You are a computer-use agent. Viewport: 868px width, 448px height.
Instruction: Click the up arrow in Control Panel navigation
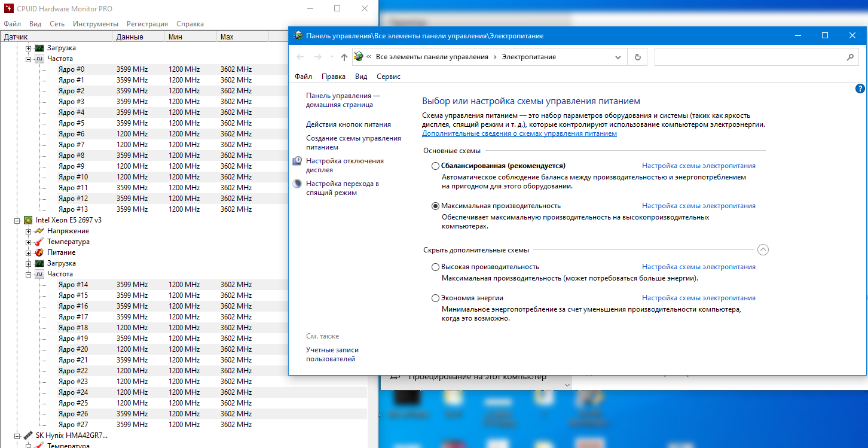[x=344, y=57]
